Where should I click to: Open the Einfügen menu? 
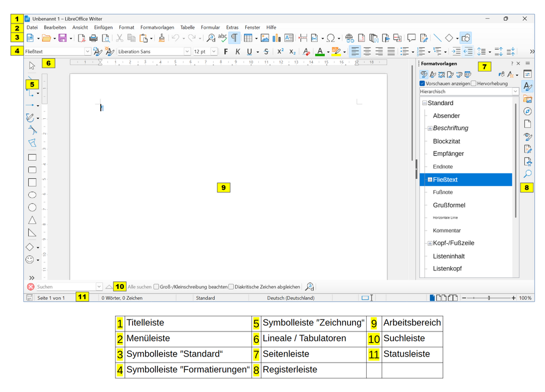point(103,27)
